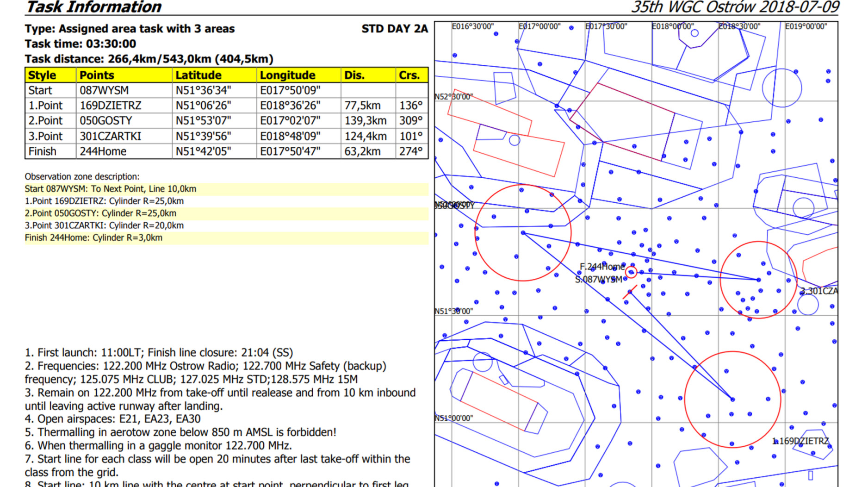Click the Finish row label in the table
This screenshot has width=868, height=487.
click(43, 151)
